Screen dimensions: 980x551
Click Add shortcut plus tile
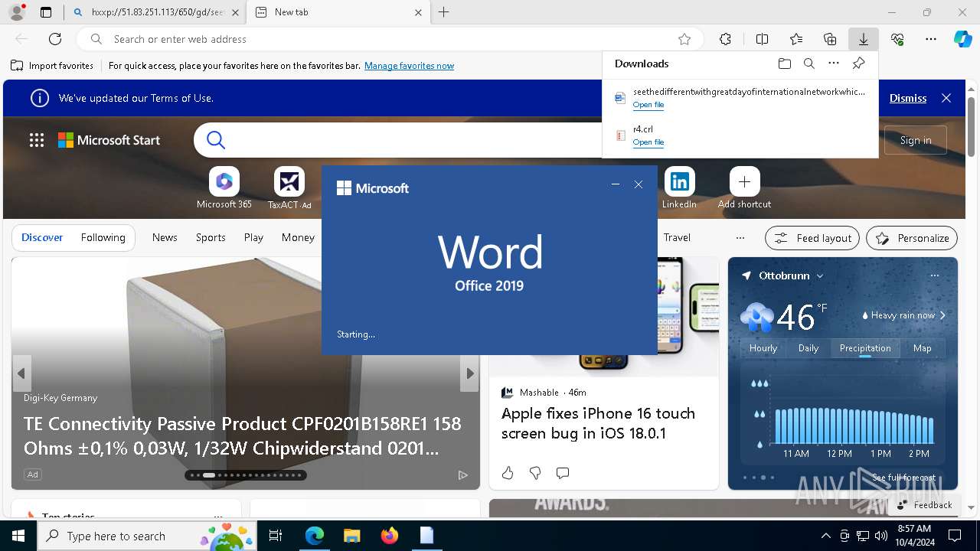click(x=744, y=188)
